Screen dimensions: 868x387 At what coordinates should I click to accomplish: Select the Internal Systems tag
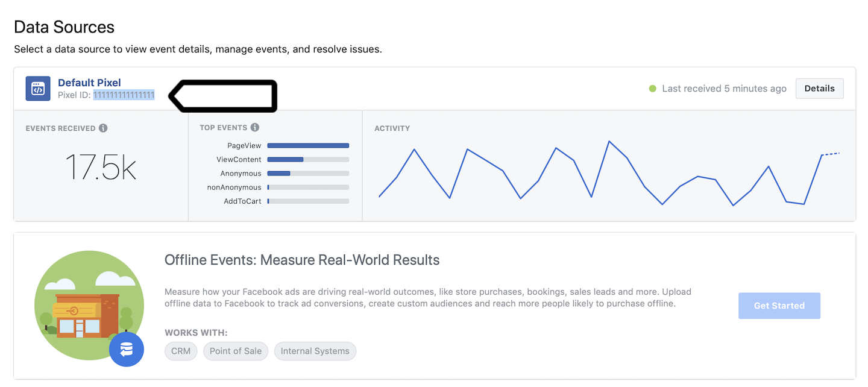click(315, 351)
